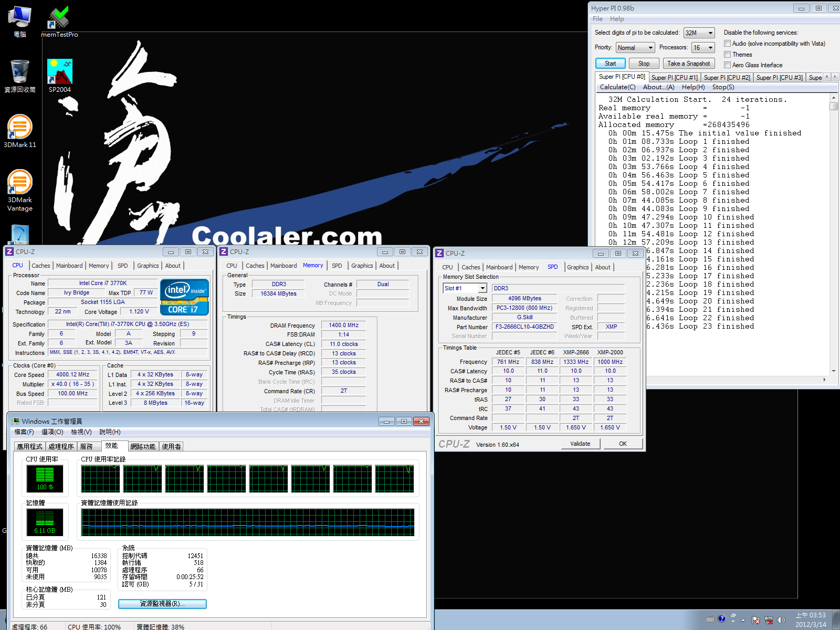Open the on-screen keyboard tray icon
Screen dimensions: 840x630
click(710, 619)
